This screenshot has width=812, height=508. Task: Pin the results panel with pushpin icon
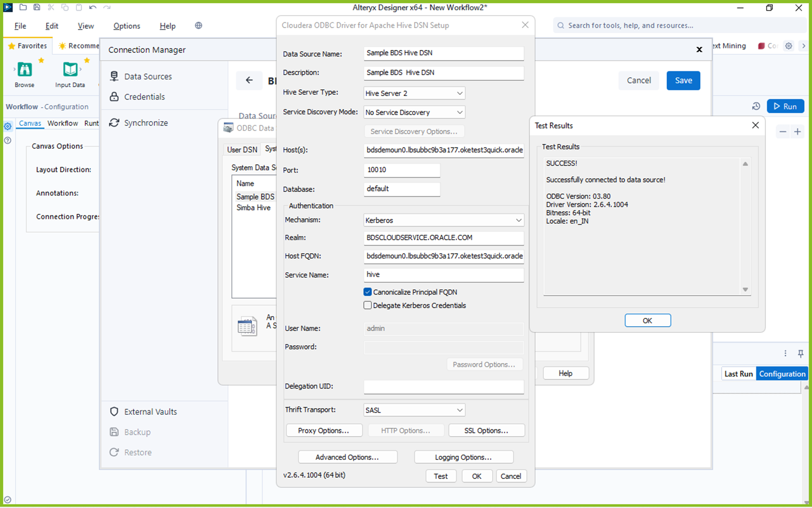point(801,353)
